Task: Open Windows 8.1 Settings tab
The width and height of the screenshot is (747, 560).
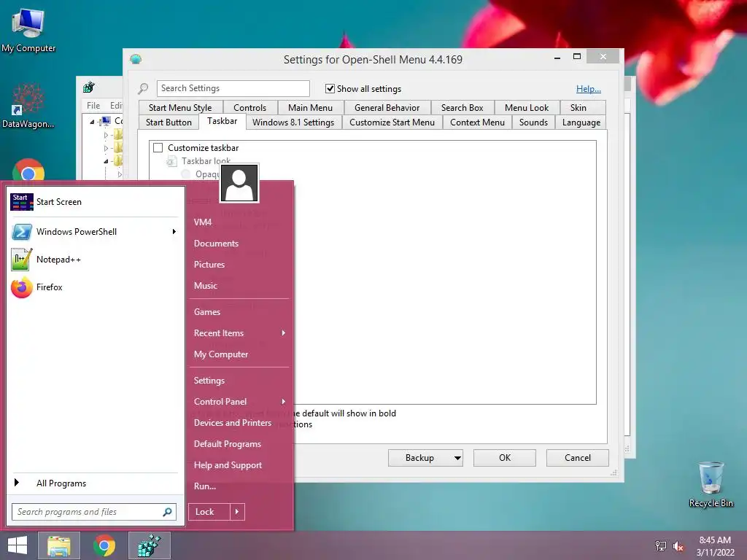Action: pyautogui.click(x=293, y=122)
